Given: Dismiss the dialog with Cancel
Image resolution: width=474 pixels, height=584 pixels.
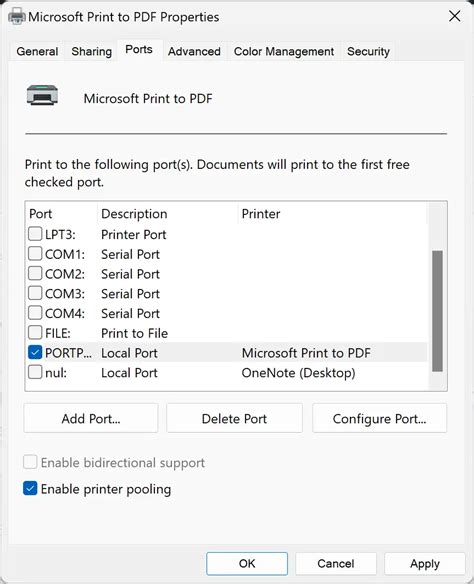Looking at the screenshot, I should (x=335, y=564).
